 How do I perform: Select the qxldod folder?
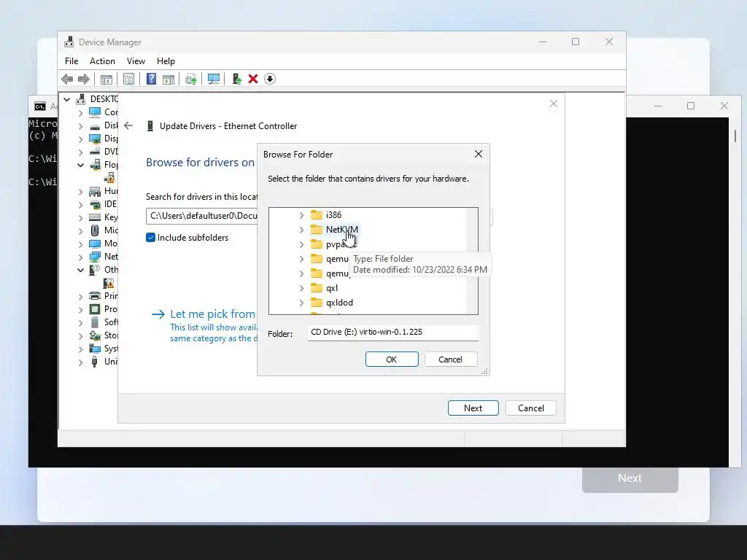(x=339, y=303)
